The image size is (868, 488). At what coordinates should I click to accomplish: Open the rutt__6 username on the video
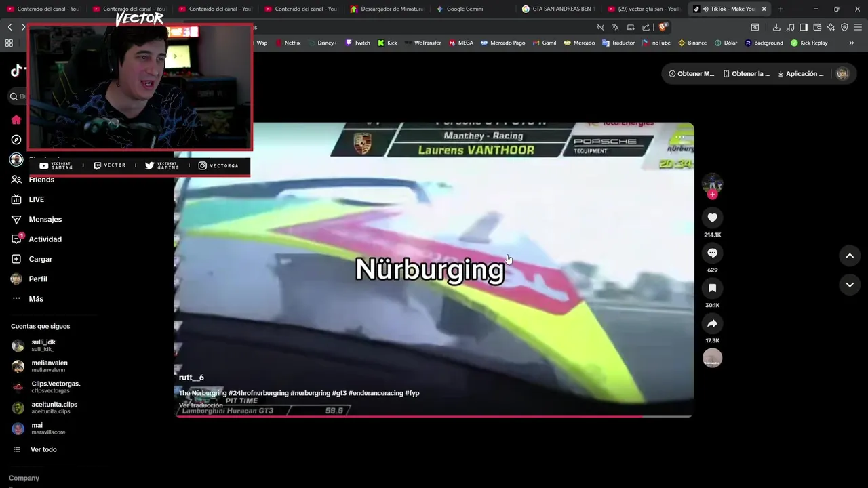[x=191, y=378]
